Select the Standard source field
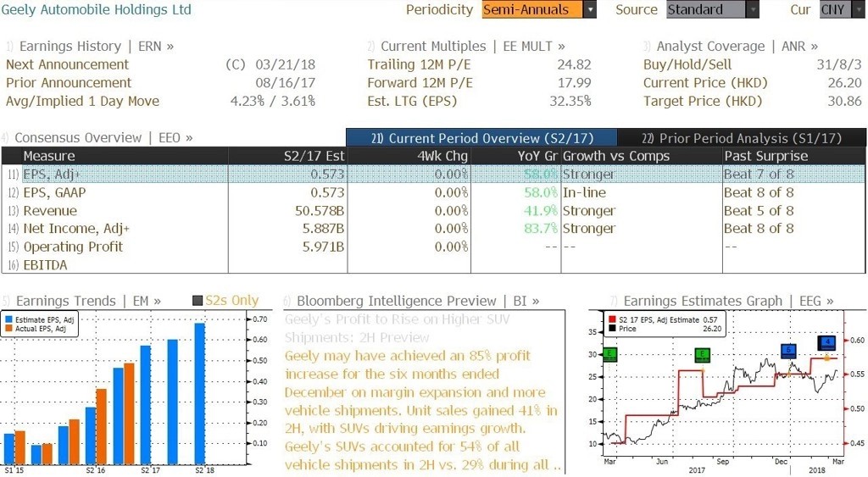868x477 pixels. tap(706, 9)
